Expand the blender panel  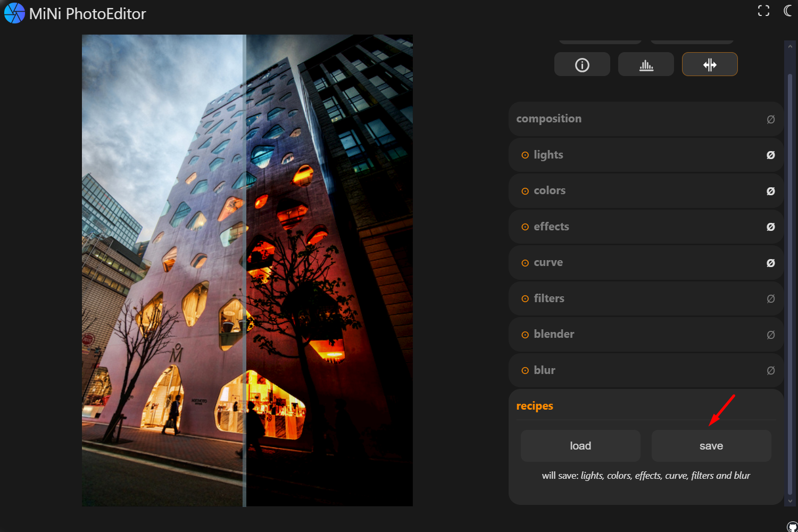click(646, 334)
